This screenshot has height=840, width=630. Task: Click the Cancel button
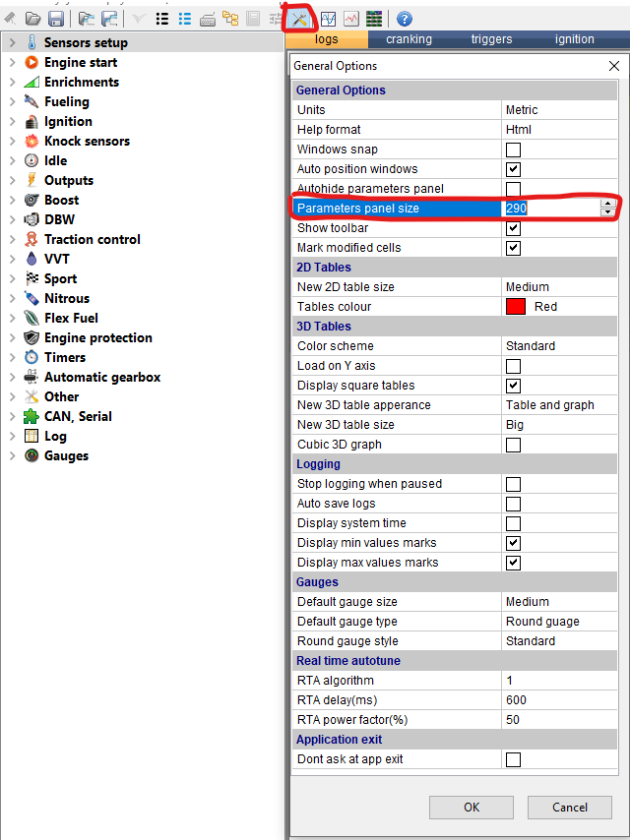coord(569,807)
